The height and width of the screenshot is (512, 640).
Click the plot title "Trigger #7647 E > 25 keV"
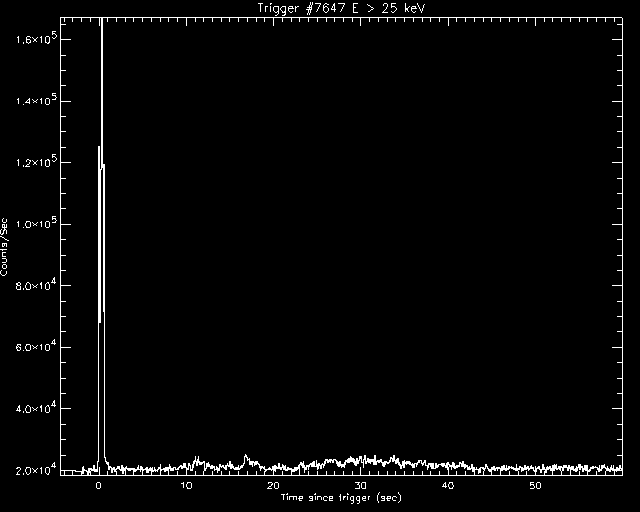(341, 8)
